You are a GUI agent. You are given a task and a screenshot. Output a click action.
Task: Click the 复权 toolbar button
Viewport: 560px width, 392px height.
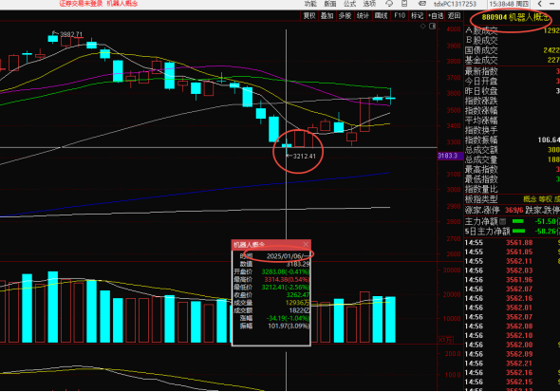pyautogui.click(x=309, y=16)
